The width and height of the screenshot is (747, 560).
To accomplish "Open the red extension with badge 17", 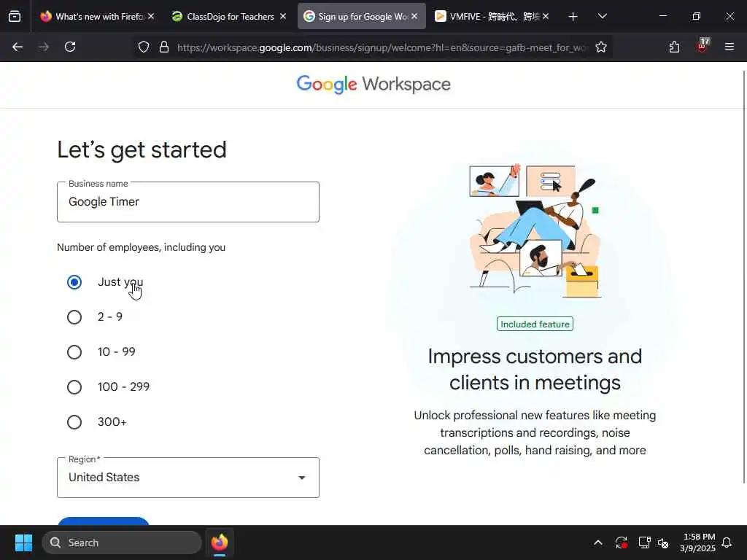I will pyautogui.click(x=702, y=46).
